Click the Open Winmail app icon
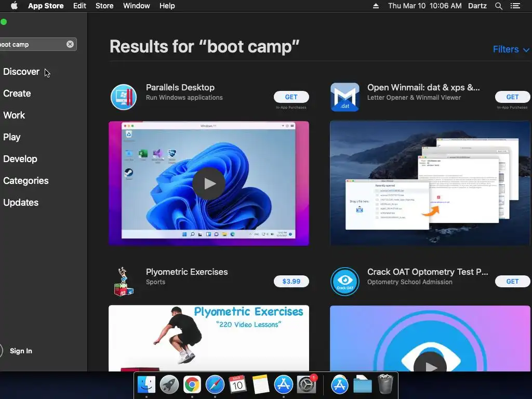Image resolution: width=532 pixels, height=399 pixels. [345, 97]
